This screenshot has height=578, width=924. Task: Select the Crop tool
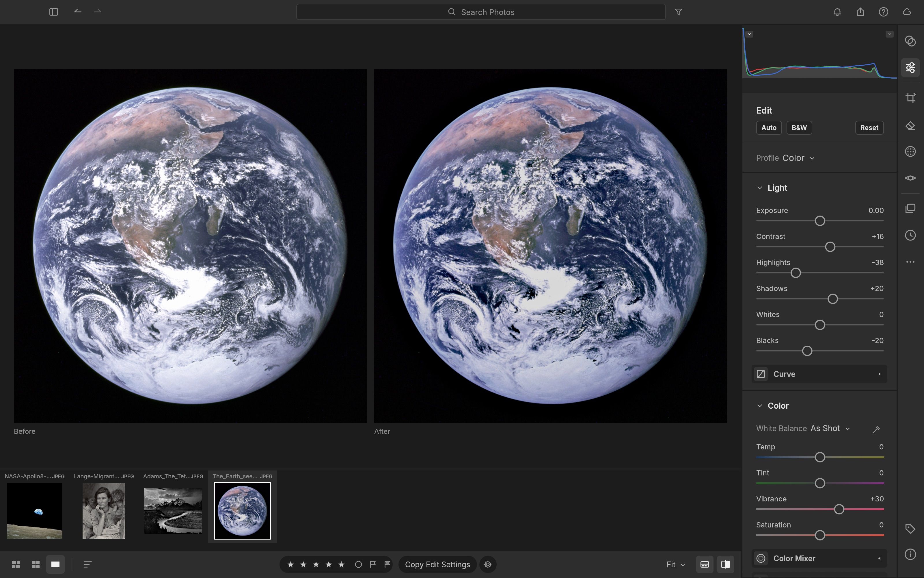click(910, 98)
